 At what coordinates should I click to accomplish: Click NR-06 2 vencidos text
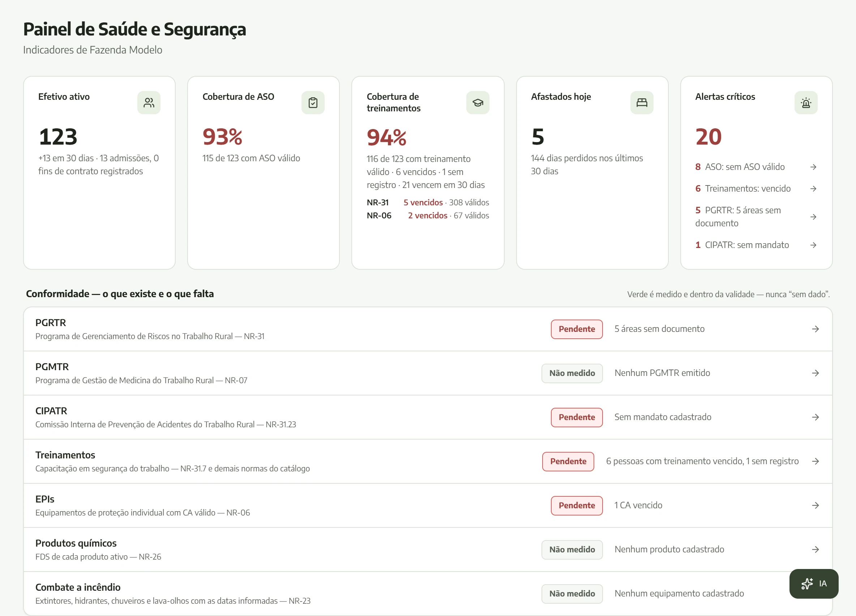(428, 215)
